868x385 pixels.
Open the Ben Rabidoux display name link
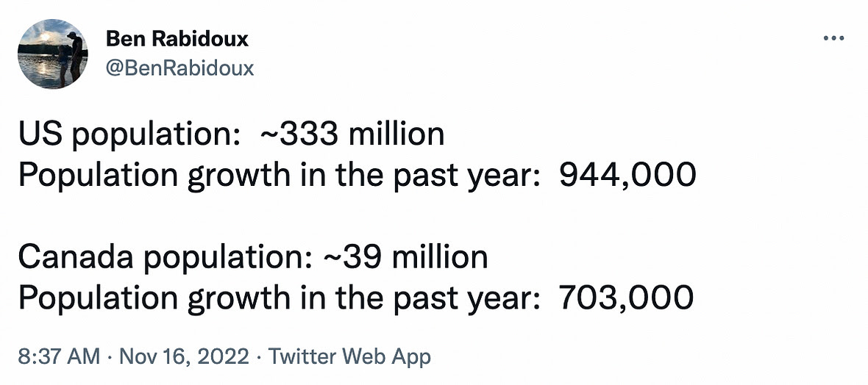[177, 38]
